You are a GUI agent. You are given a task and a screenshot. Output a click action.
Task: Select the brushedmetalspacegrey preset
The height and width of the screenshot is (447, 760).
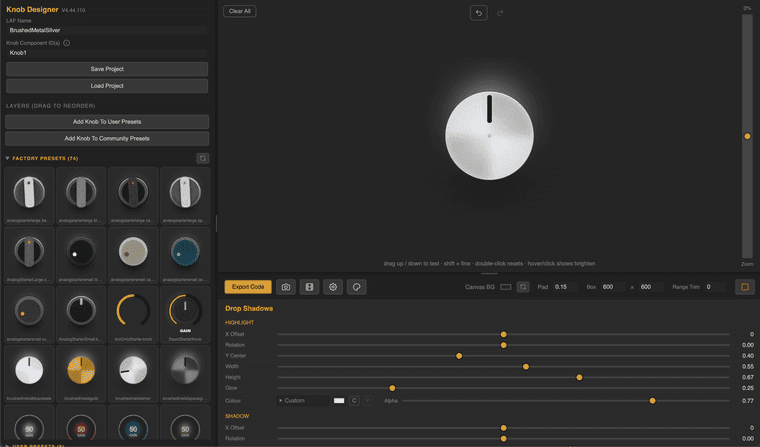(185, 373)
